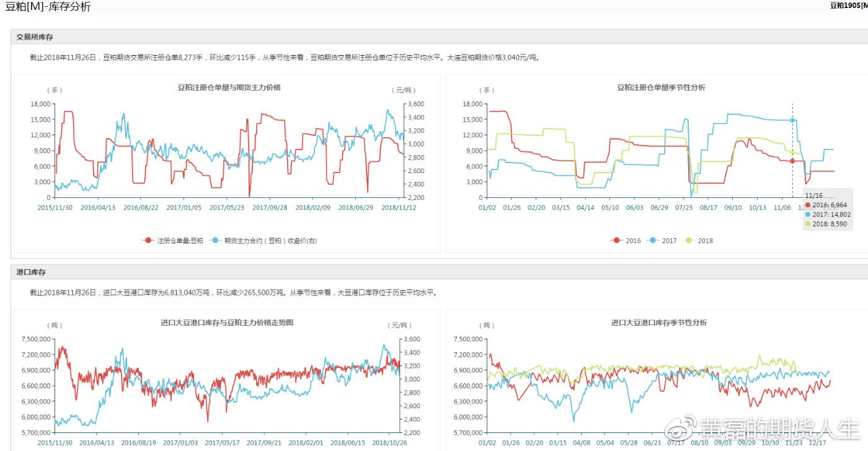Hide the 2016 series in seasonal legend
This screenshot has width=868, height=451.
(x=626, y=240)
